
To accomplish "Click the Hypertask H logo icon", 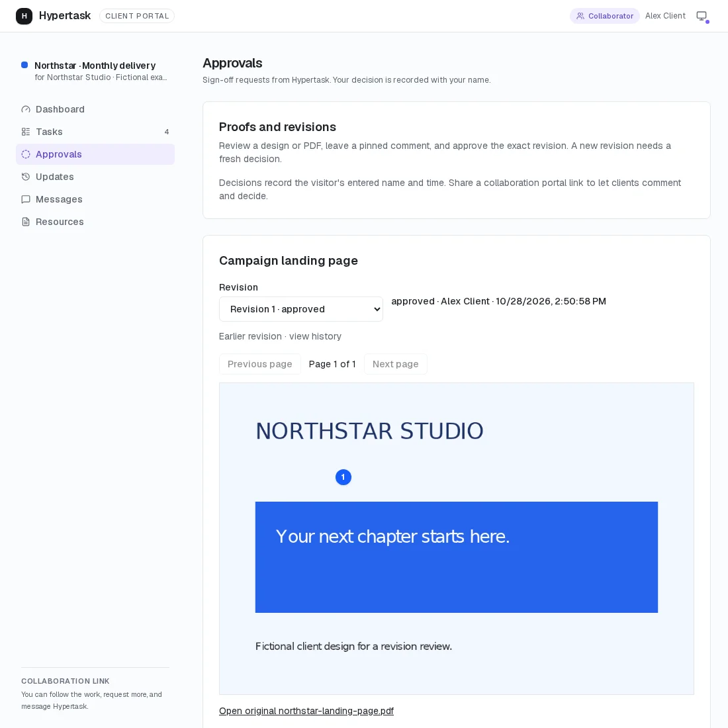I will point(24,16).
